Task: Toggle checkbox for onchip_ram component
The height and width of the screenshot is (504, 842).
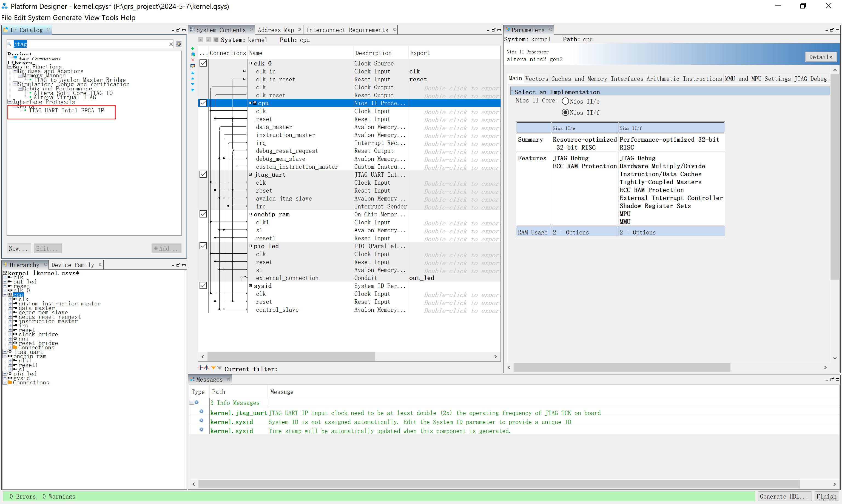Action: coord(203,214)
